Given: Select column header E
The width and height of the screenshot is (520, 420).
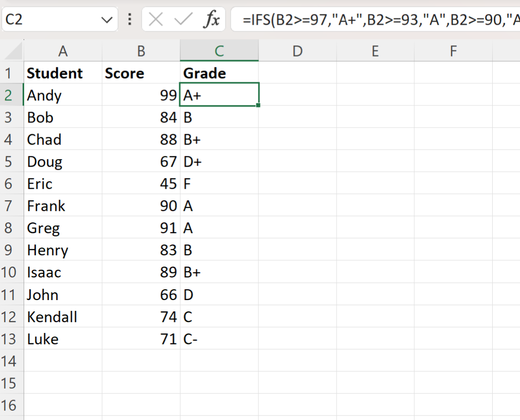Looking at the screenshot, I should click(375, 51).
